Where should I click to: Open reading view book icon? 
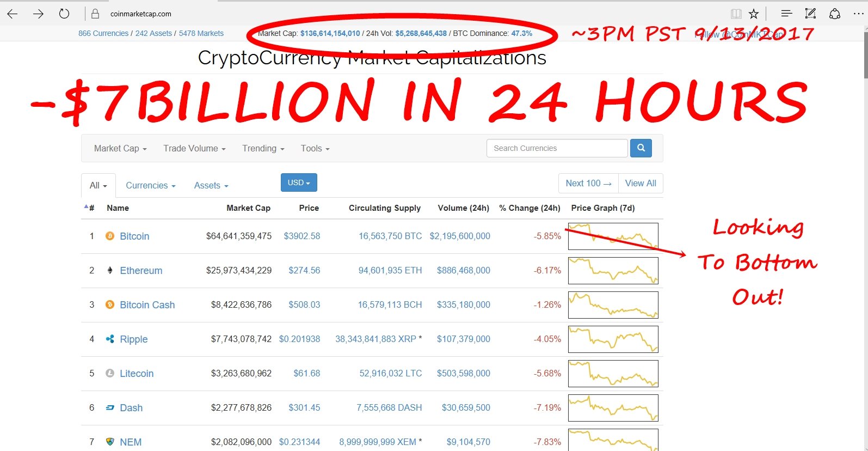pos(736,14)
